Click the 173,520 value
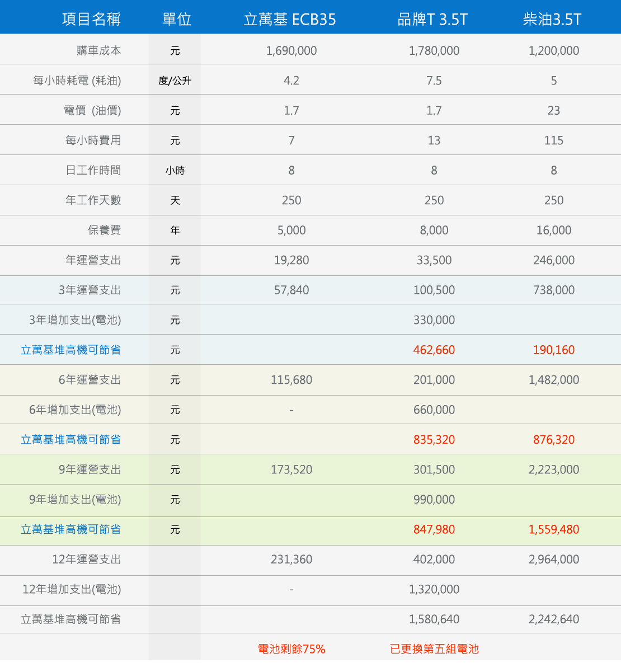621x672 pixels. (x=291, y=469)
